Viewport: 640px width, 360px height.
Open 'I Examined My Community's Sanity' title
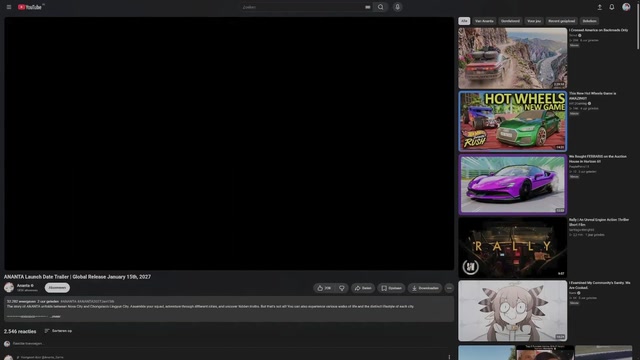[600, 285]
